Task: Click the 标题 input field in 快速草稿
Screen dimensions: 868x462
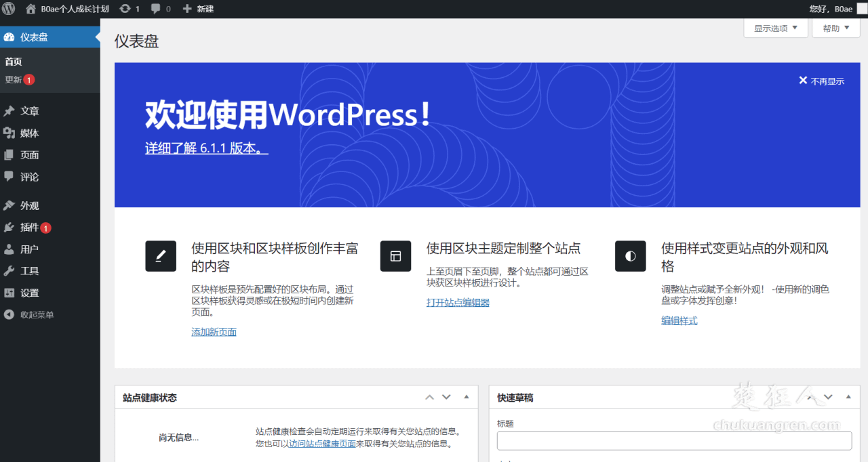Action: 673,440
